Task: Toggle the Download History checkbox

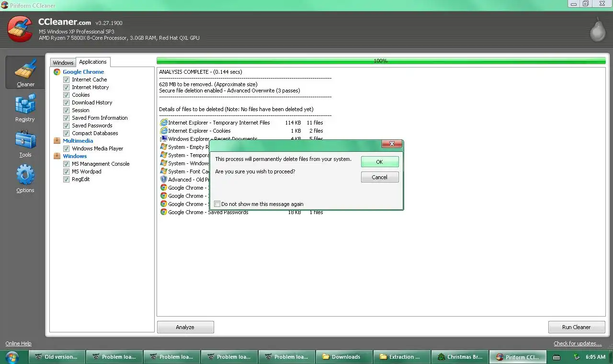Action: coord(67,103)
